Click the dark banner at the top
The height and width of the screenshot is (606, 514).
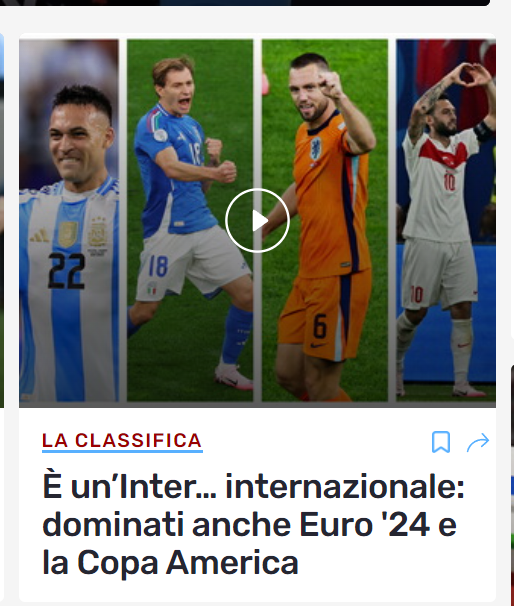pyautogui.click(x=245, y=2)
